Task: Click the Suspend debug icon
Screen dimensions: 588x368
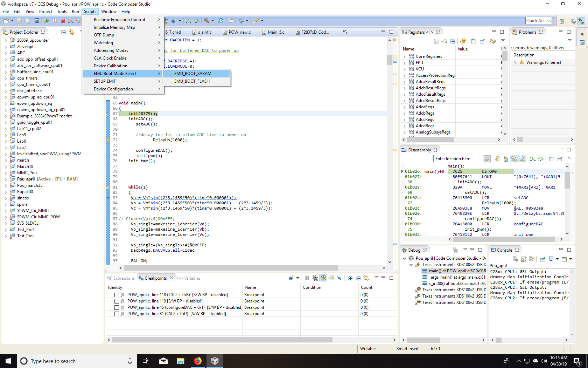Action: [55, 21]
